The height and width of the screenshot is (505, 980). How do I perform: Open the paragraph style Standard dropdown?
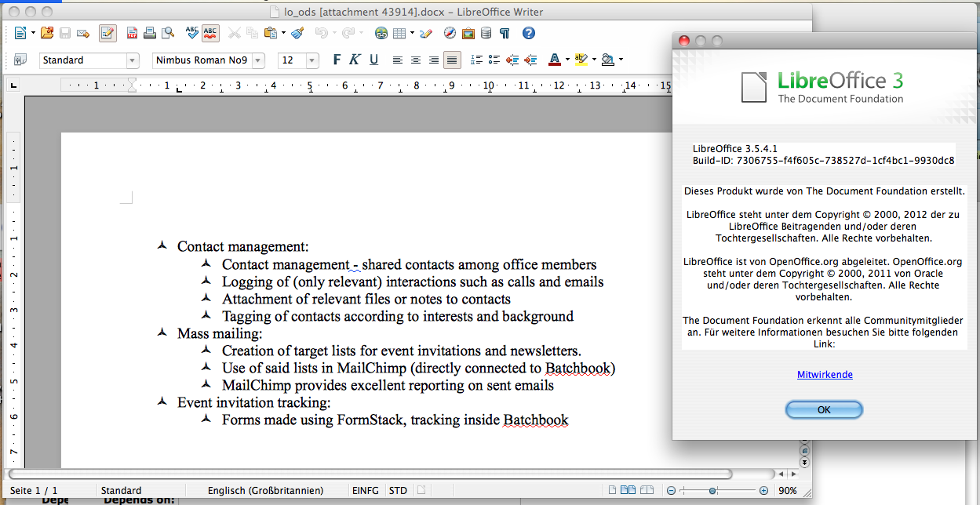click(133, 60)
